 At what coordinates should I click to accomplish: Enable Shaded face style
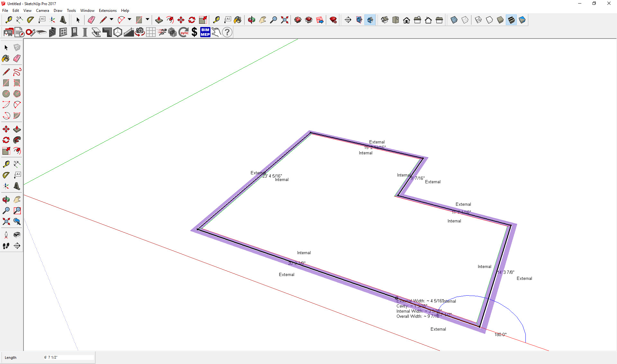[500, 20]
